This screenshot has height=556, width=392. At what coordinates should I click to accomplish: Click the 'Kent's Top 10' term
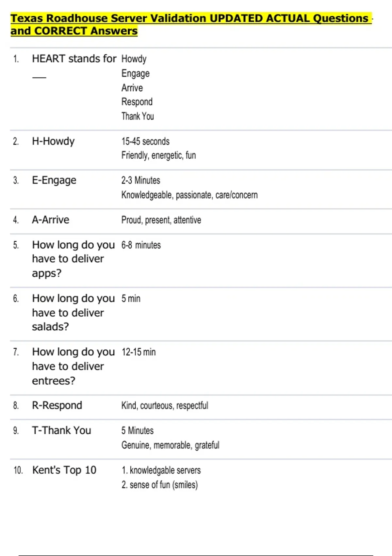64,470
